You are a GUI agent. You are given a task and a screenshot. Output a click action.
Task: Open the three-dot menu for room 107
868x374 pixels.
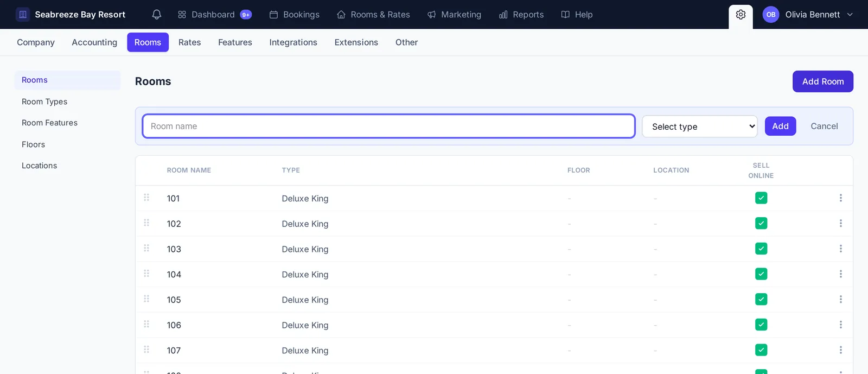click(x=841, y=350)
